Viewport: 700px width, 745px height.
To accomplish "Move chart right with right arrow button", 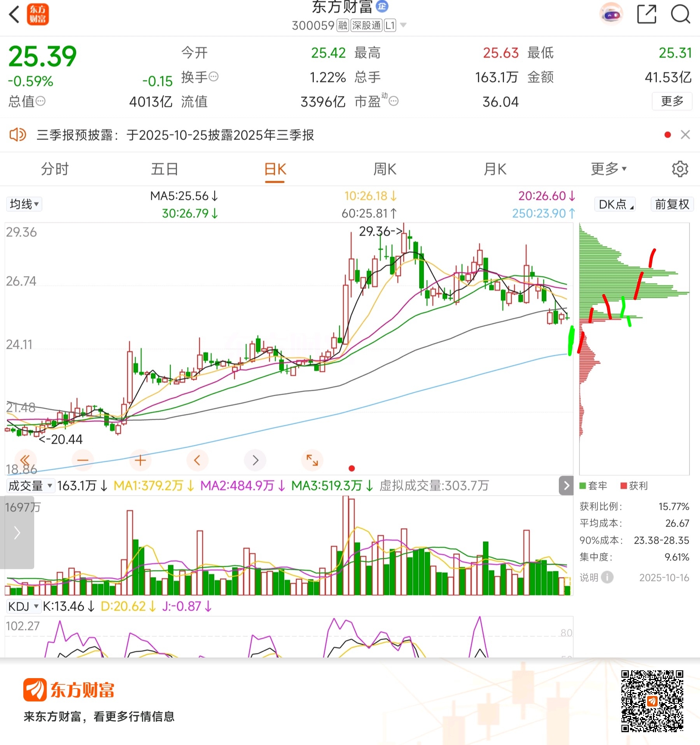I will (255, 460).
